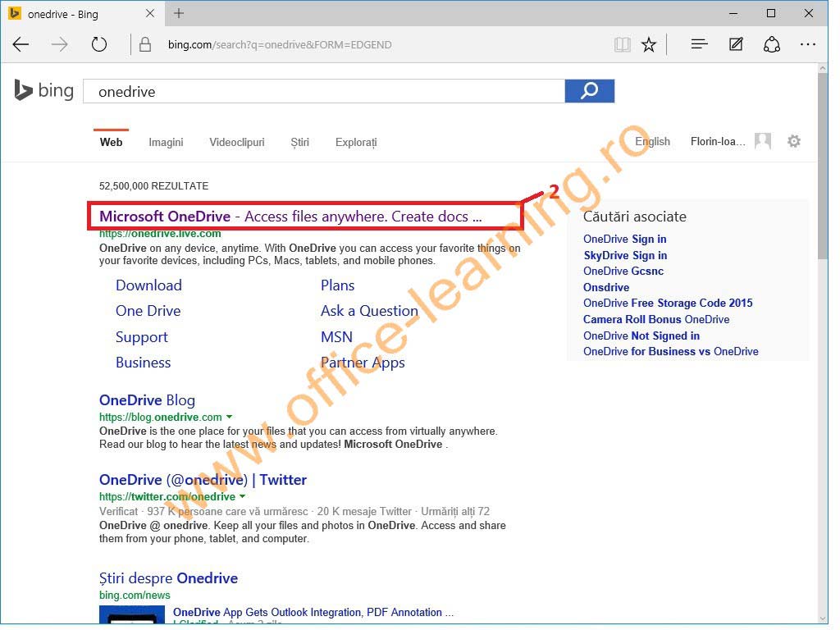Open the Business sublink
Viewport: 840px width, 630px height.
click(144, 363)
